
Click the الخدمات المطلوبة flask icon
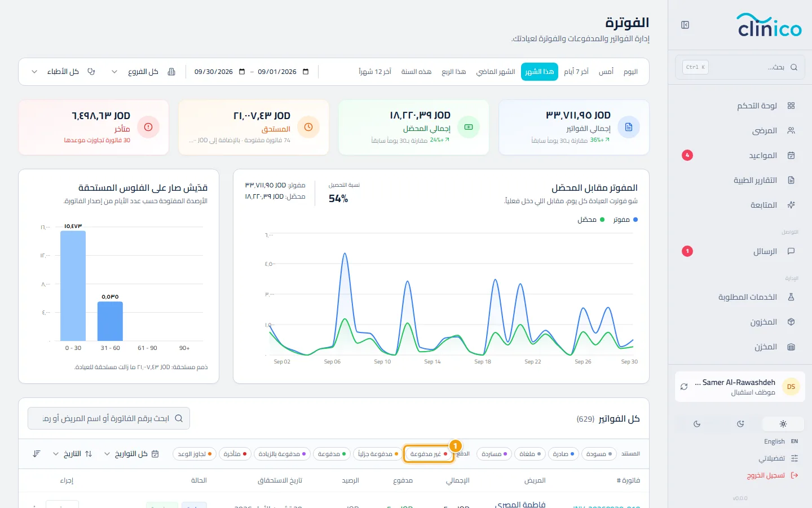(x=791, y=297)
